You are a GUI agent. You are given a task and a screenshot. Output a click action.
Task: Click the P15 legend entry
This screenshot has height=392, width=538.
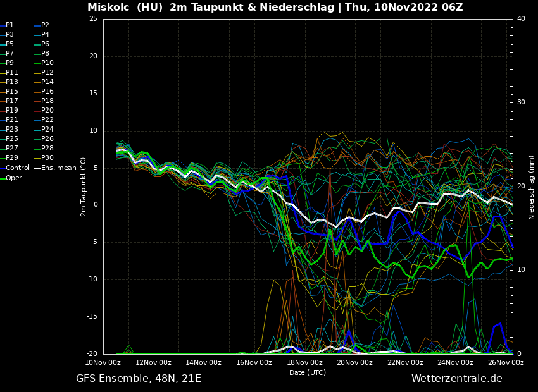[x=12, y=92]
